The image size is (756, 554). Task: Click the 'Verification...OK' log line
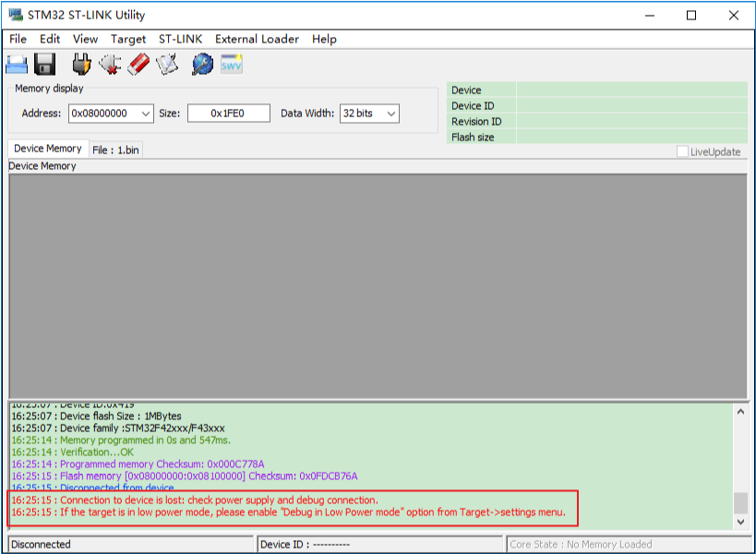[x=73, y=452]
